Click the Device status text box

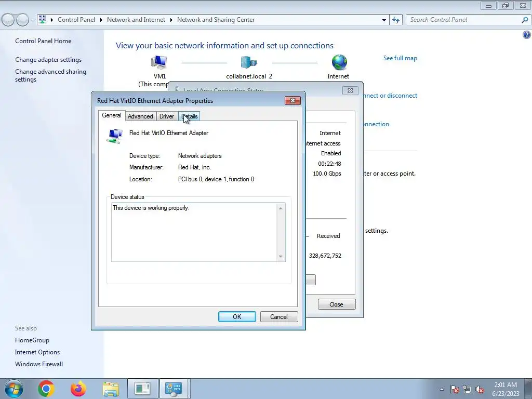tap(198, 232)
